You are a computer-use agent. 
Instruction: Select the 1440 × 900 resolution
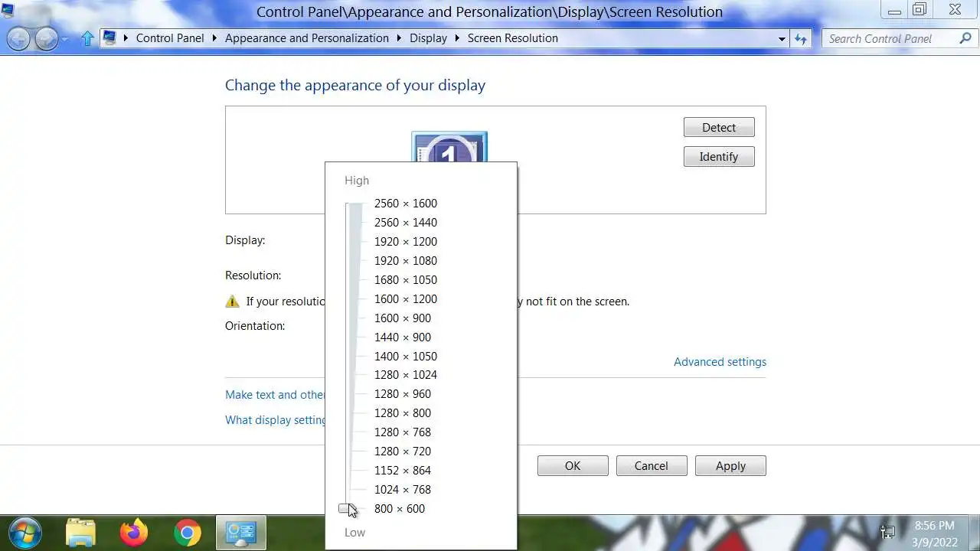(x=403, y=337)
